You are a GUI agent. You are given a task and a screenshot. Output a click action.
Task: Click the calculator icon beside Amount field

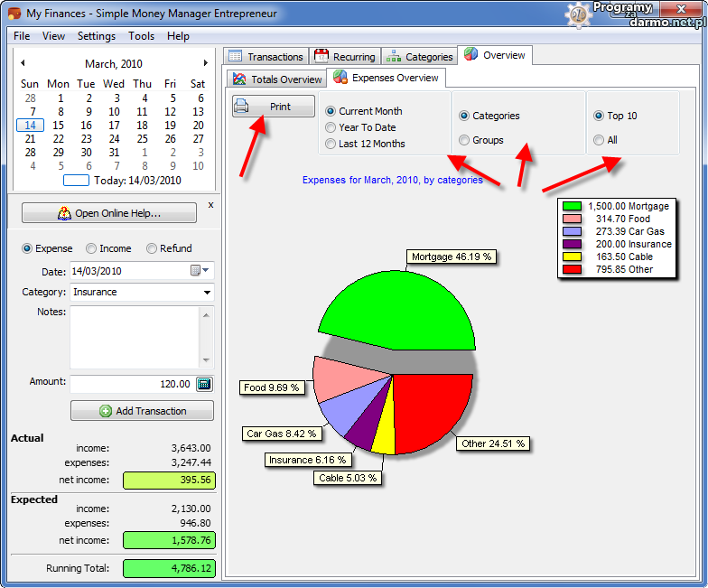(x=203, y=384)
